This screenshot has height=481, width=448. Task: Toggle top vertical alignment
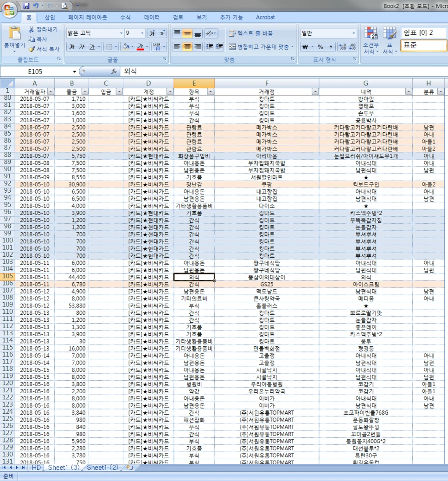click(177, 33)
